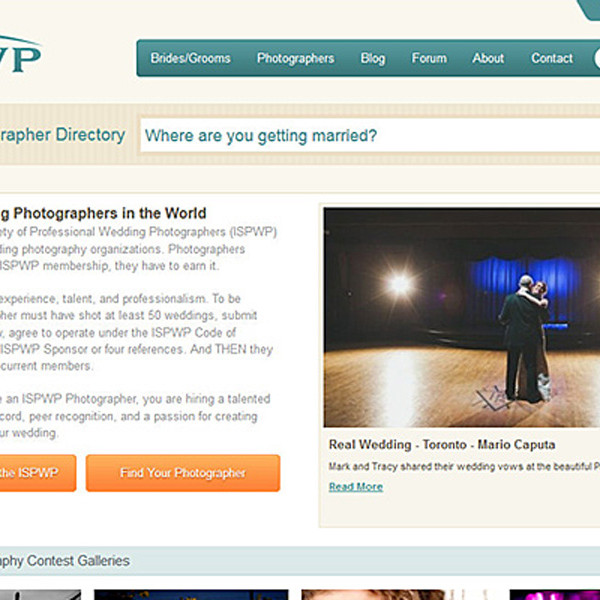Click the 'Photographers in the World' heading
This screenshot has width=600, height=600.
coord(103,213)
